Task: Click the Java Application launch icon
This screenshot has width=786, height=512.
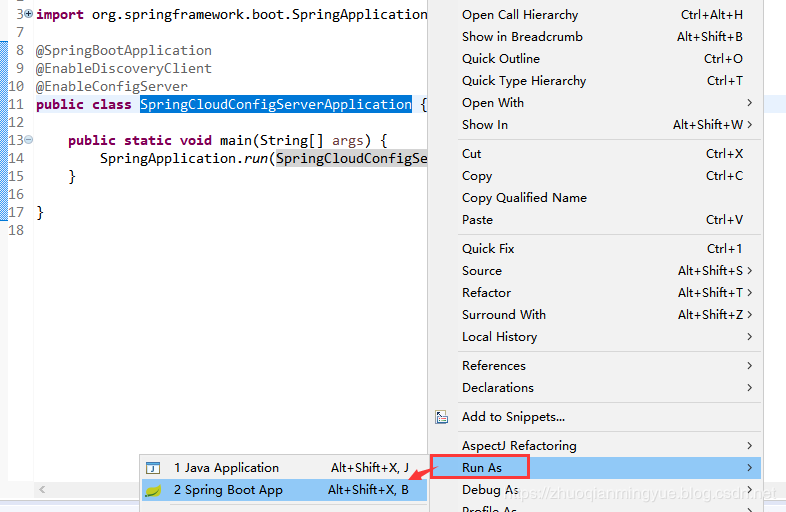Action: click(x=153, y=468)
